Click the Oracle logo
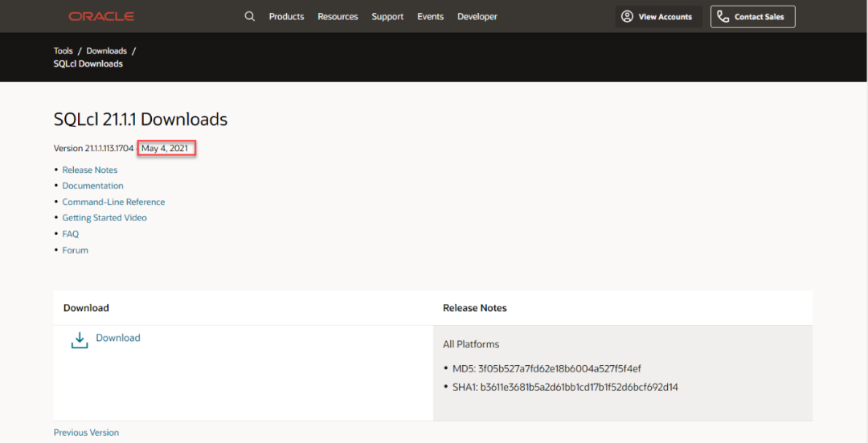 [101, 16]
